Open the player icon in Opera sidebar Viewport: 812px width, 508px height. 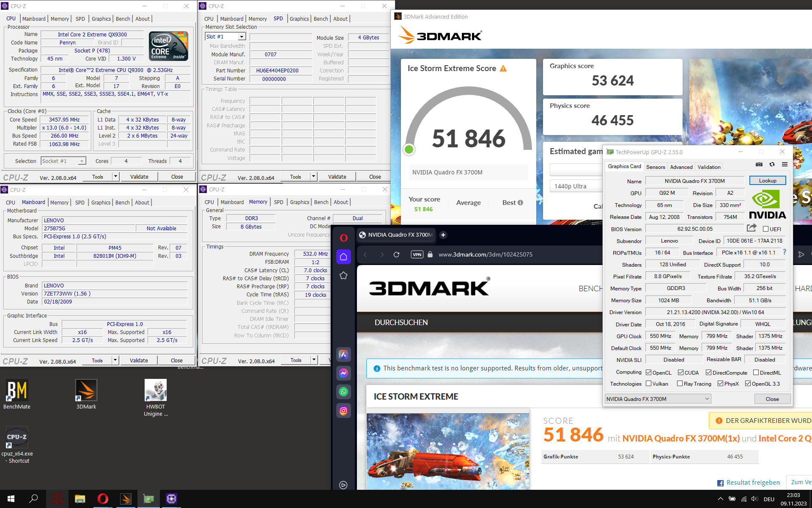point(343,485)
